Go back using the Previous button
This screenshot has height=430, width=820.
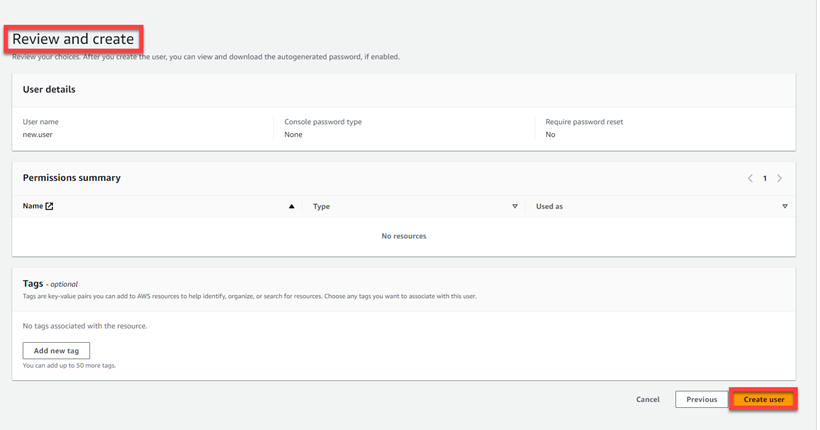point(701,399)
